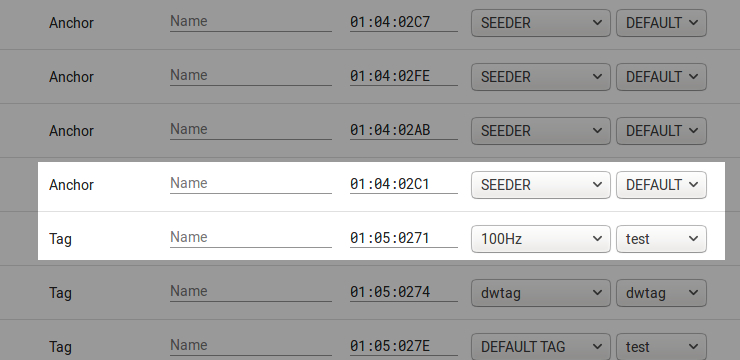Viewport: 740px width, 360px height.
Task: Open first dwtag dropdown for tag 01:05:0274
Action: (x=541, y=293)
